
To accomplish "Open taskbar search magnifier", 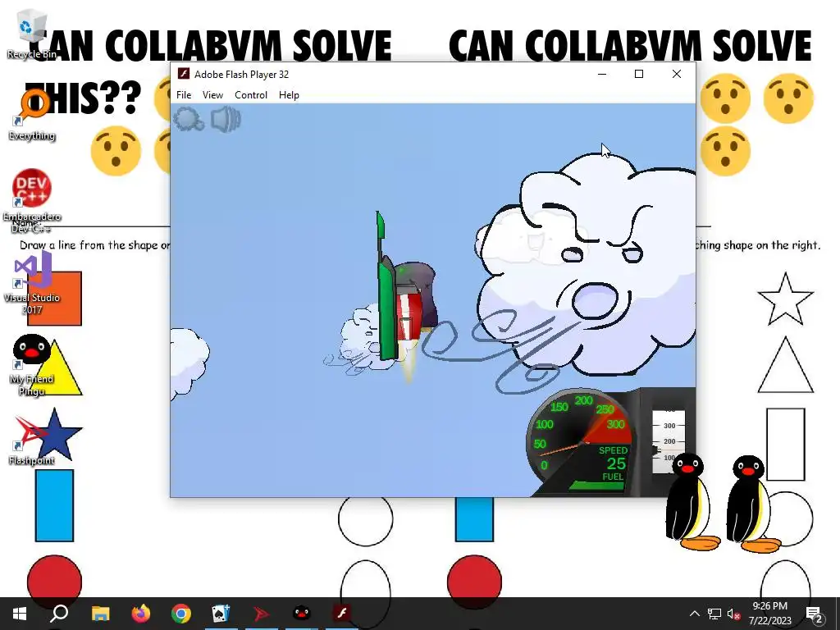I will (59, 614).
